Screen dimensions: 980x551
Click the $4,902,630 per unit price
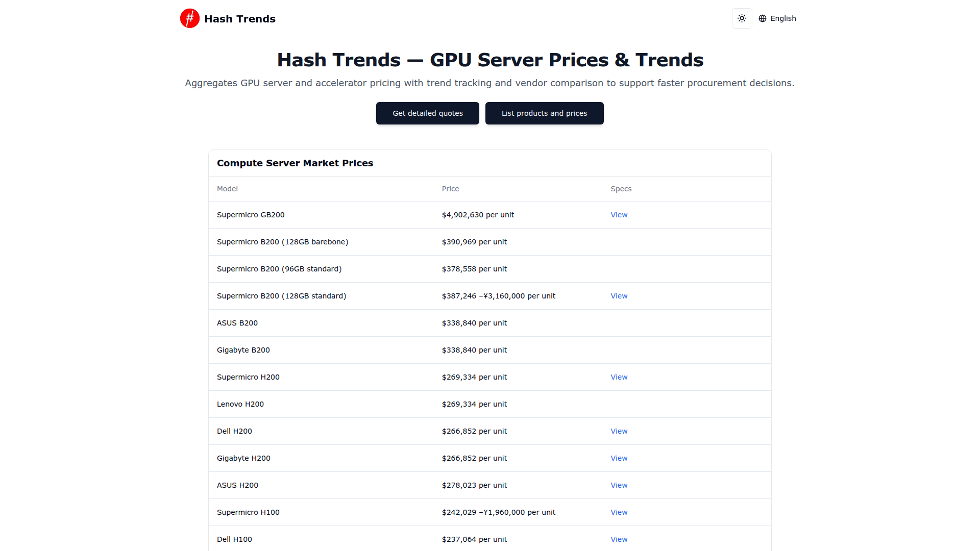point(478,215)
